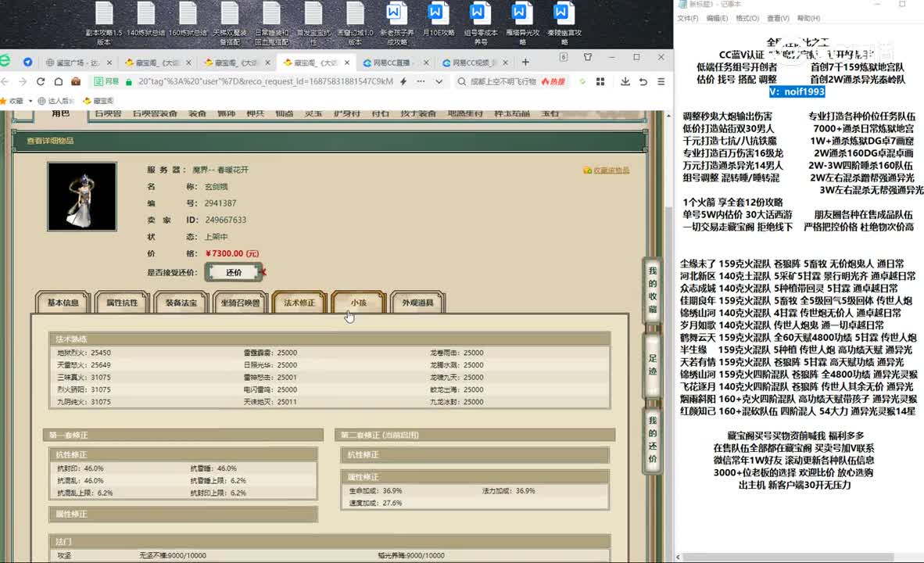Open Notepad's 格式(O) menu

(747, 18)
